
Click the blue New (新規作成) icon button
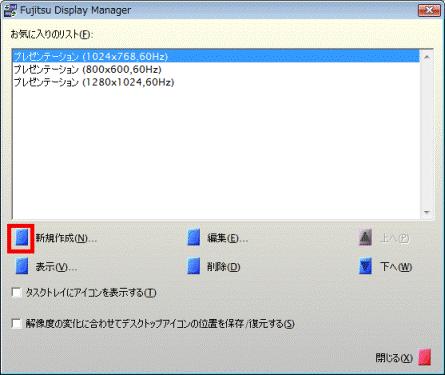[x=22, y=238]
